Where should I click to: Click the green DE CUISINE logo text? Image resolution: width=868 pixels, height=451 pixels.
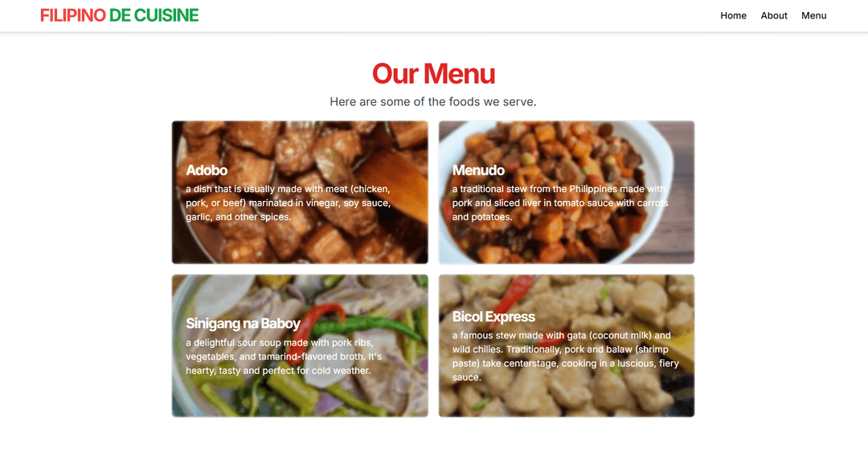point(154,15)
